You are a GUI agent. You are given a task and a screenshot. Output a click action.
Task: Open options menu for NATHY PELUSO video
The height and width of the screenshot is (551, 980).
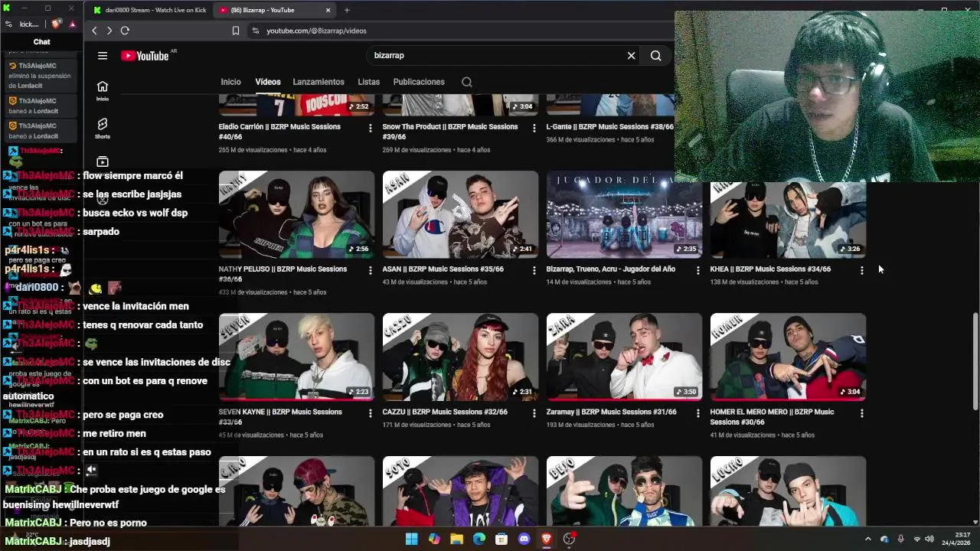point(370,270)
